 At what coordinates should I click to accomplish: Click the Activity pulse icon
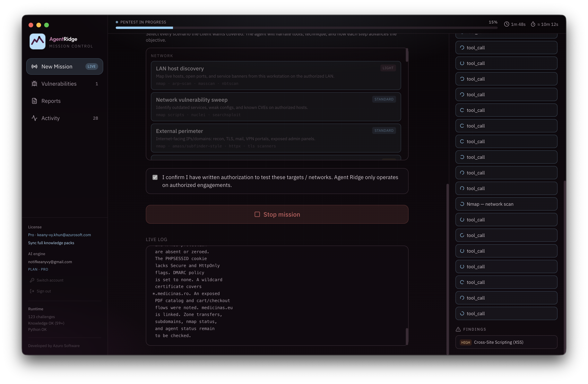coord(34,118)
